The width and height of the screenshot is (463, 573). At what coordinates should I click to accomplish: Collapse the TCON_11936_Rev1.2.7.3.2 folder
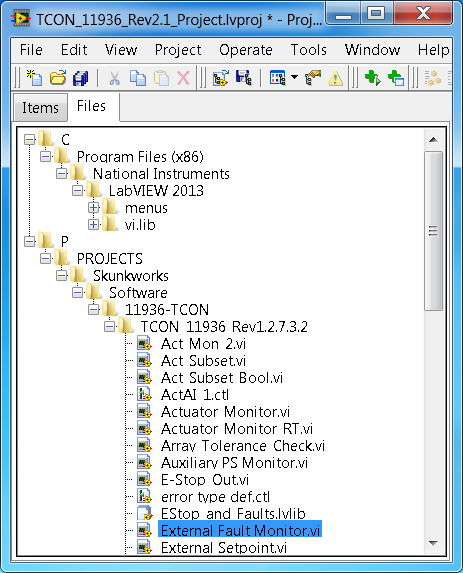click(110, 326)
